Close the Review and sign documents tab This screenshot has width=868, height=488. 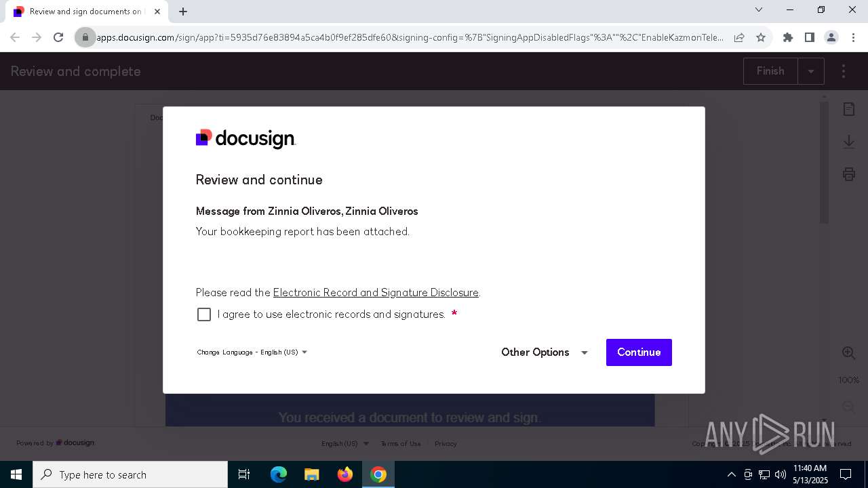(x=157, y=12)
